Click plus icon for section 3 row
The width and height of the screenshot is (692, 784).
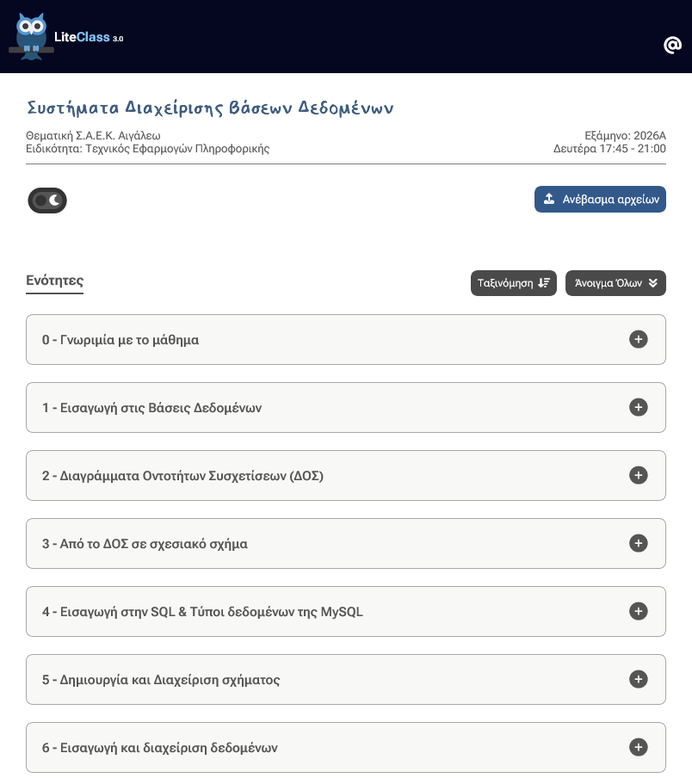639,544
